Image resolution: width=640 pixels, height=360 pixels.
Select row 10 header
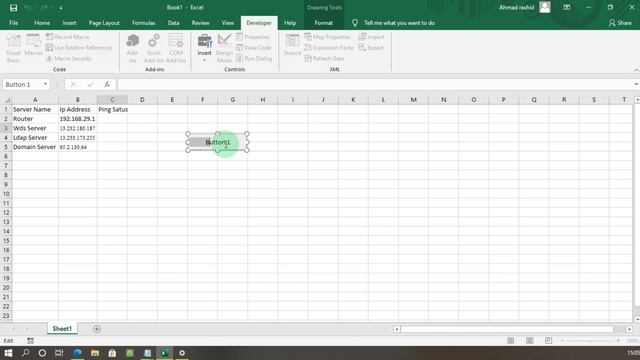tap(6, 194)
